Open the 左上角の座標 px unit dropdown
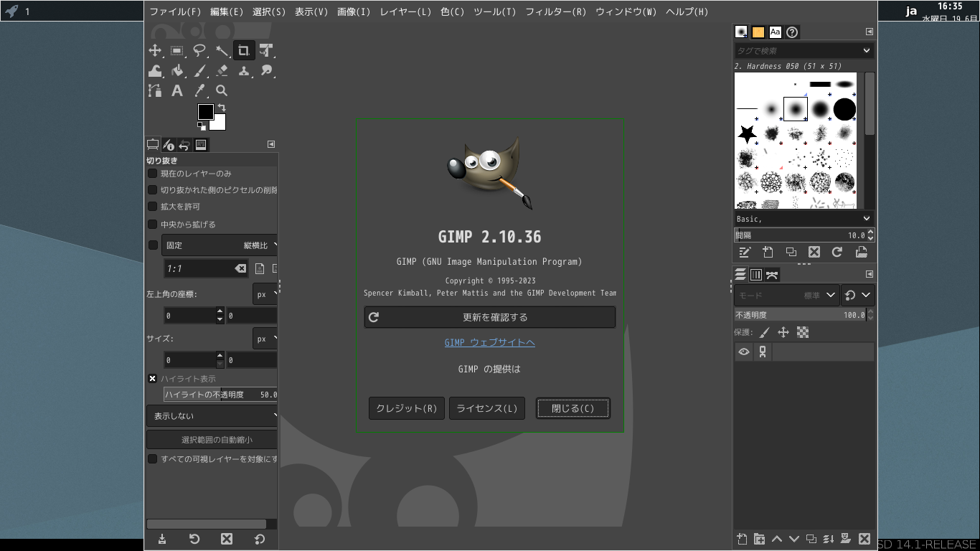 (x=265, y=294)
